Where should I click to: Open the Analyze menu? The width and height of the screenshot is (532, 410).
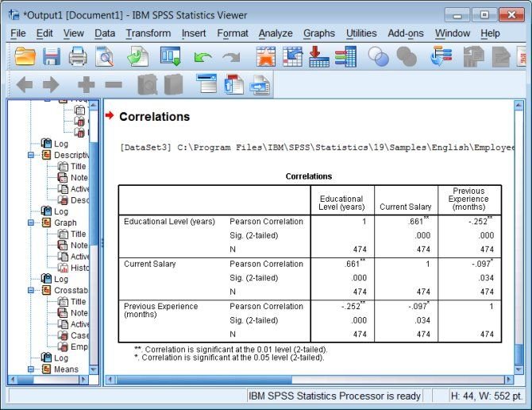click(x=276, y=33)
